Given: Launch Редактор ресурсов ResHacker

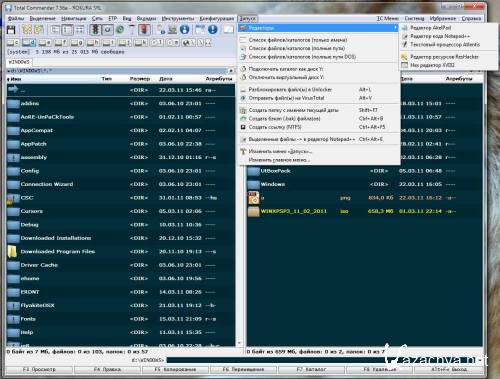Looking at the screenshot, I should [449, 57].
